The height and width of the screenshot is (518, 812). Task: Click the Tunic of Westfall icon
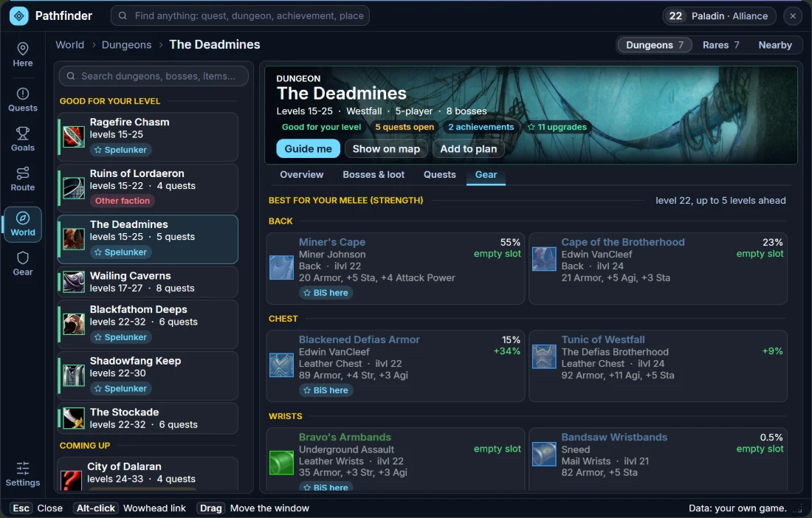click(x=544, y=356)
